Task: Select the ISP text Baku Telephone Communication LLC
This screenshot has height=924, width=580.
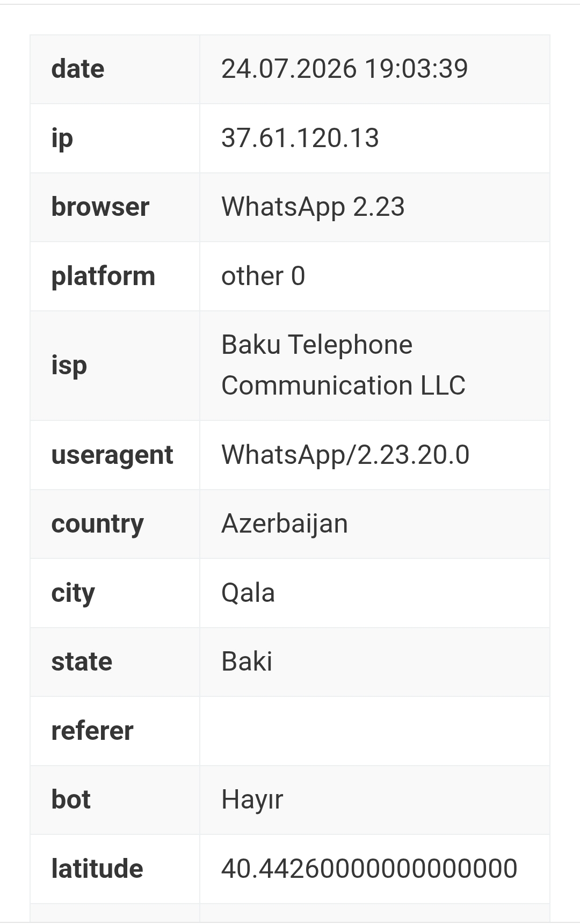Action: pos(343,365)
